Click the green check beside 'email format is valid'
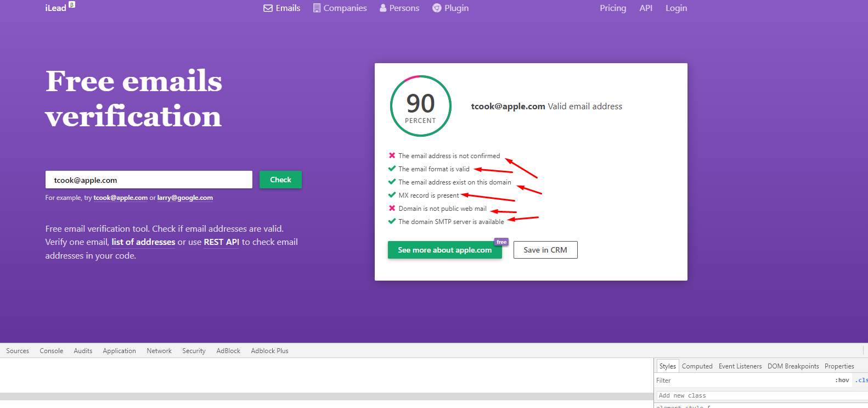868x408 pixels. (392, 169)
